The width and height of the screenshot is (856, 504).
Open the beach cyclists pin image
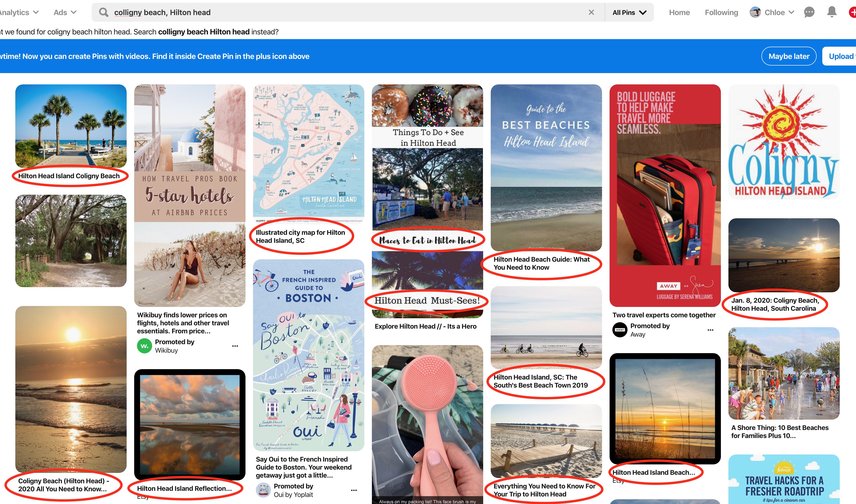(x=547, y=327)
